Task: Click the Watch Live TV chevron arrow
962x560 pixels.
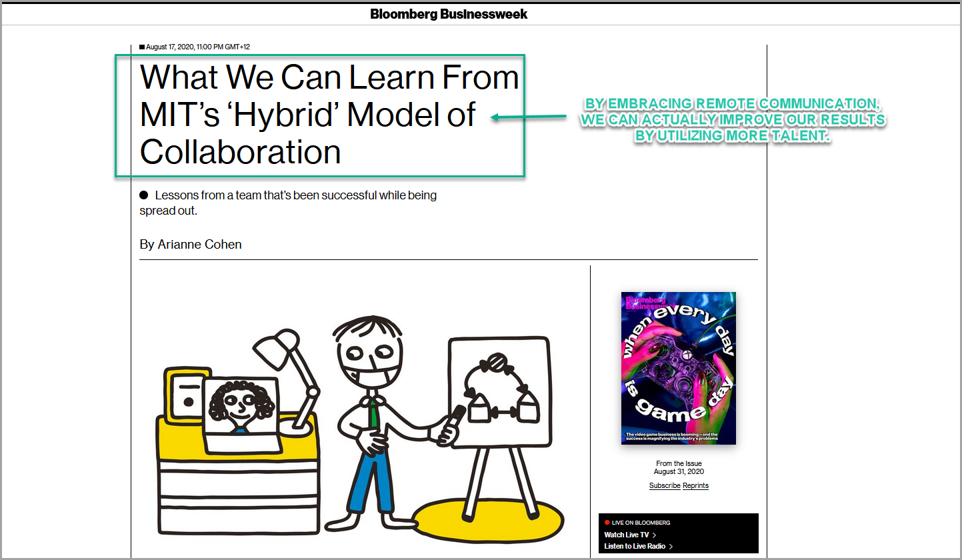Action: tap(655, 535)
